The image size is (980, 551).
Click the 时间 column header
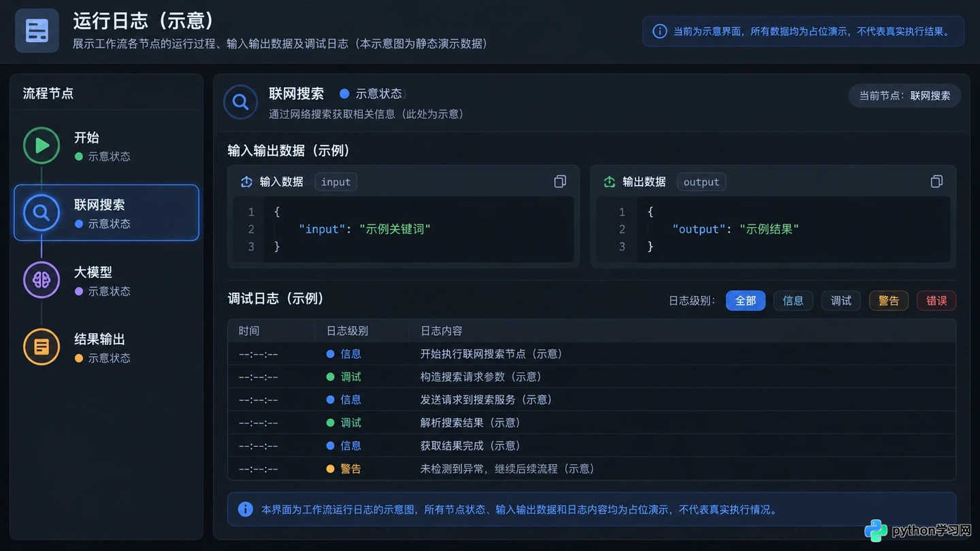(249, 331)
